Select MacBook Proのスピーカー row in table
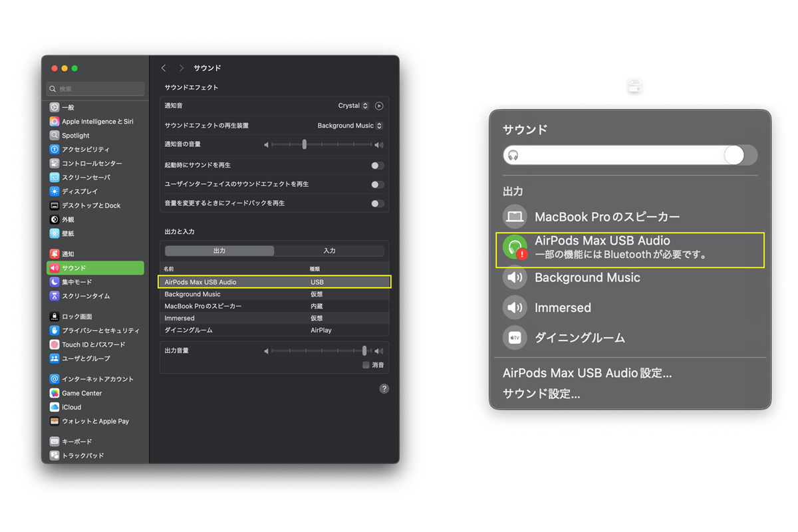Viewport: 798px width, 532px height. pos(275,306)
